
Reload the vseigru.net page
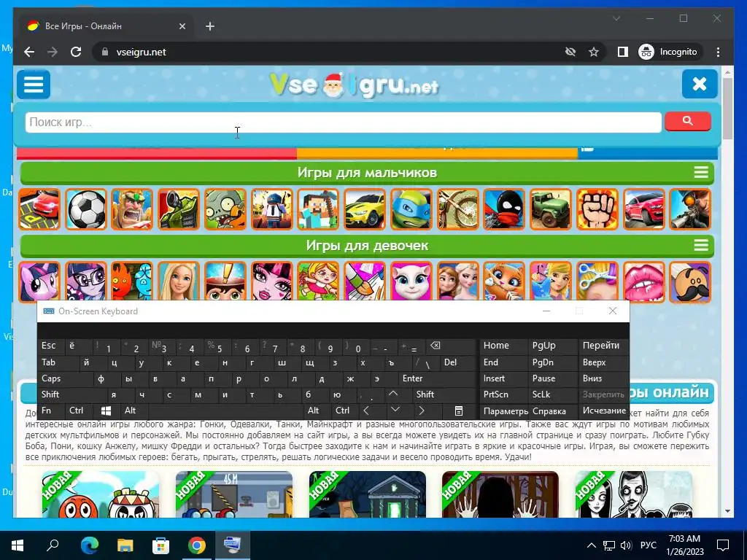[76, 52]
